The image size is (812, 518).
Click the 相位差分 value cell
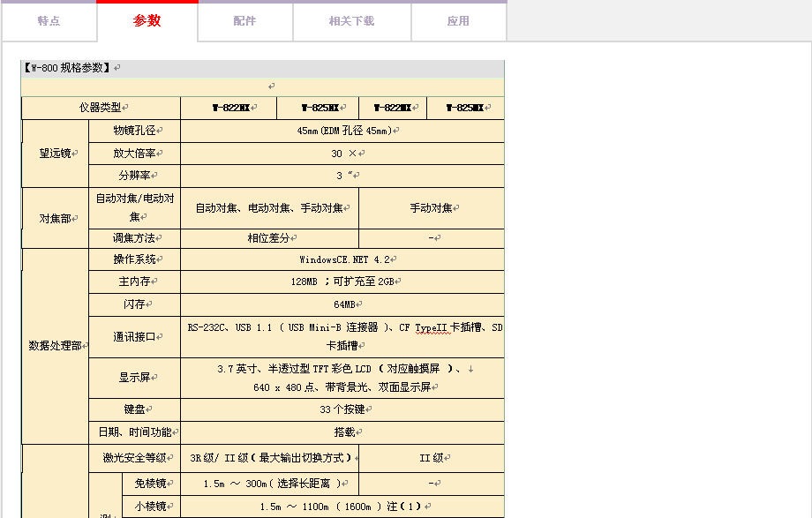[x=269, y=238]
